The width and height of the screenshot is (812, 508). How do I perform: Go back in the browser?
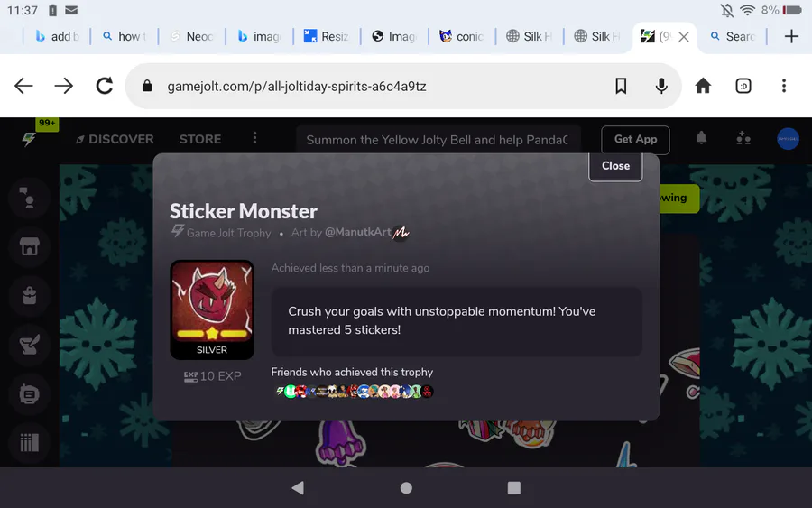pos(23,86)
